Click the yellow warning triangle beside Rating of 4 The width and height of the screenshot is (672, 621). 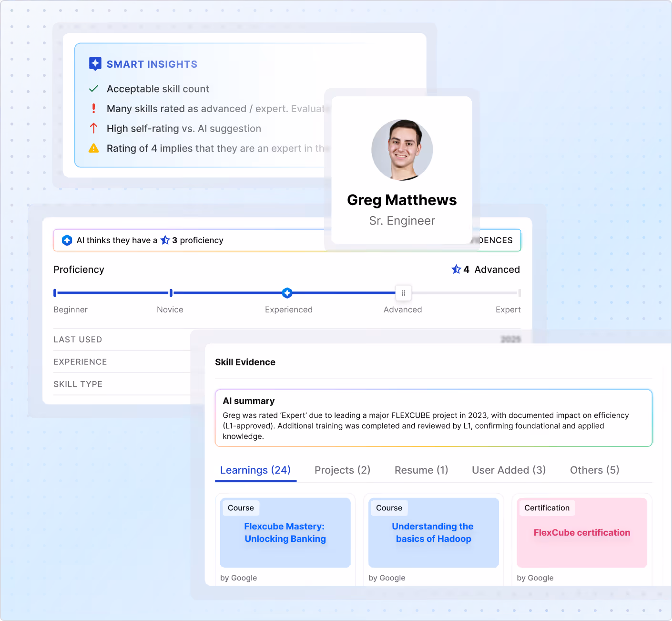(94, 148)
